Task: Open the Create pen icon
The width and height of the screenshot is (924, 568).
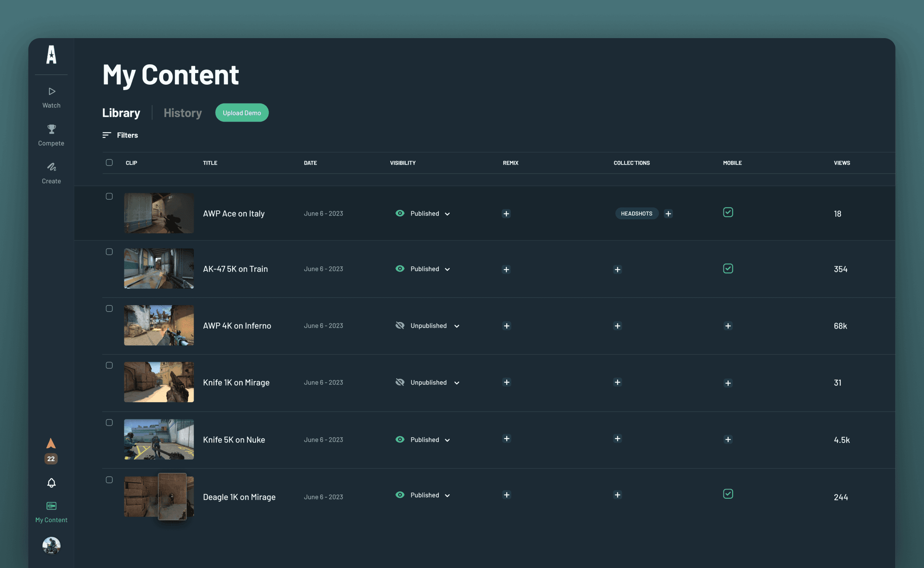Action: [52, 167]
